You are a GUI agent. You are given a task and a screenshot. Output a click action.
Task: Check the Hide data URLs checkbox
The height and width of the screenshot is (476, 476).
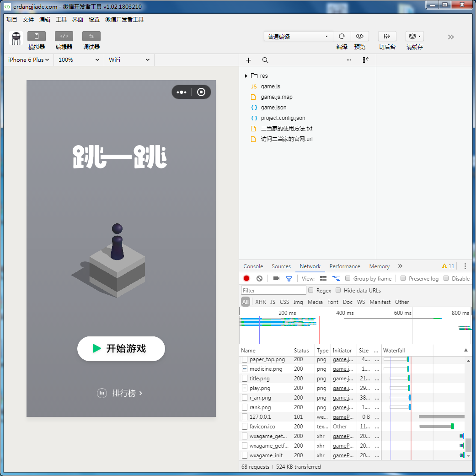338,290
